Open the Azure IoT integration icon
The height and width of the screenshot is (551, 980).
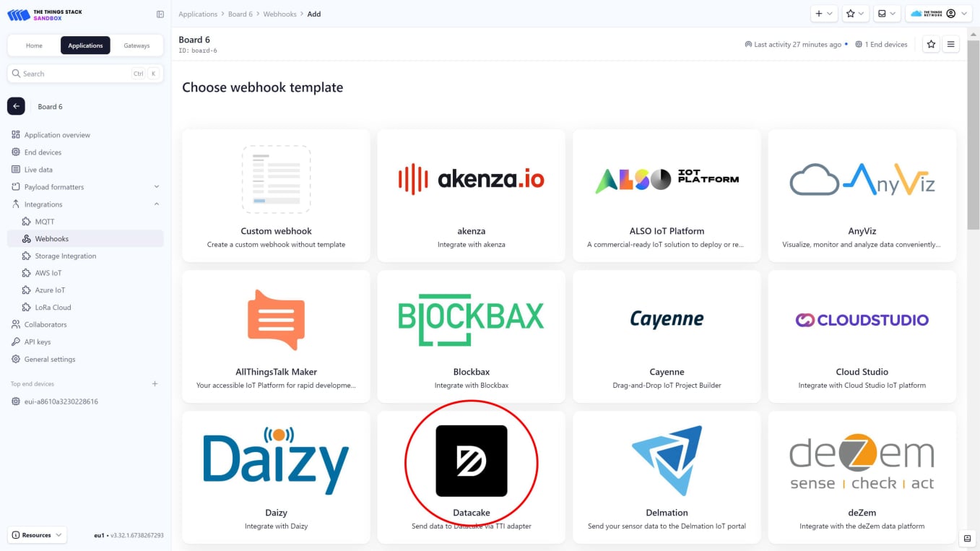[x=25, y=290]
